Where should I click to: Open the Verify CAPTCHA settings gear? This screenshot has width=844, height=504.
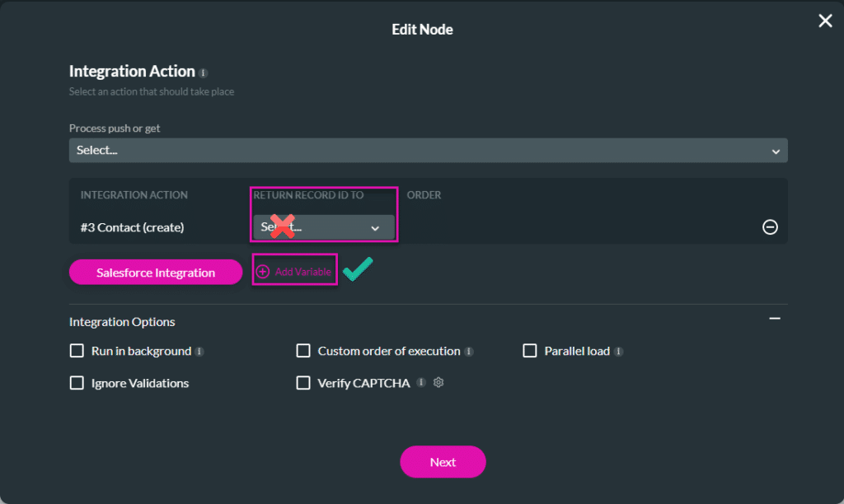click(438, 382)
